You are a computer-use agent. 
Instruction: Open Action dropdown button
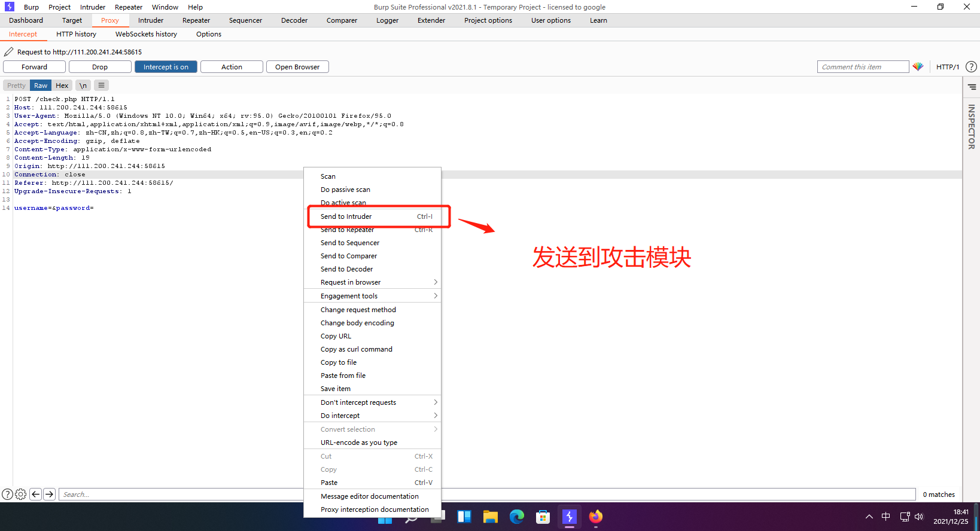232,67
